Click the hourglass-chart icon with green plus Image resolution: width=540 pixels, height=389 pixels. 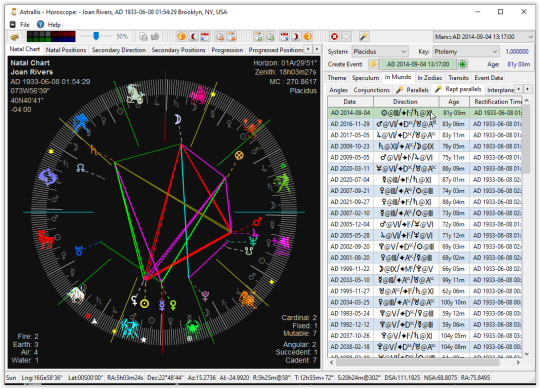[258, 37]
